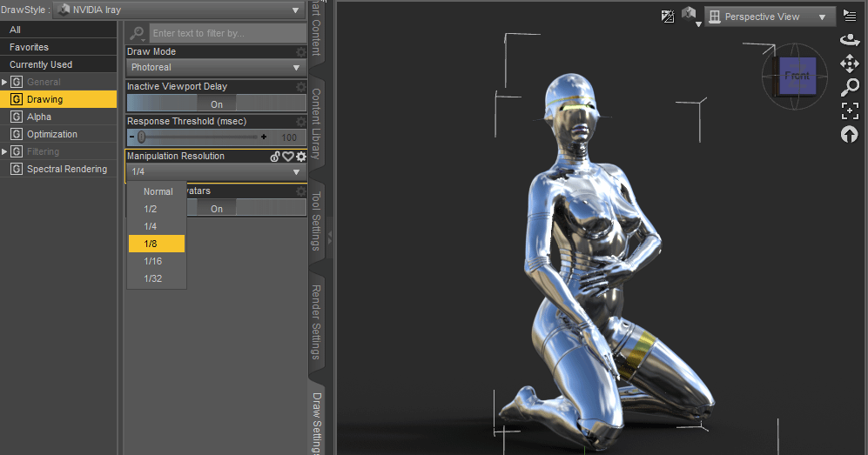Screen dimensions: 868x455
Task: Click the Enter text to filter by field
Action: (x=227, y=33)
